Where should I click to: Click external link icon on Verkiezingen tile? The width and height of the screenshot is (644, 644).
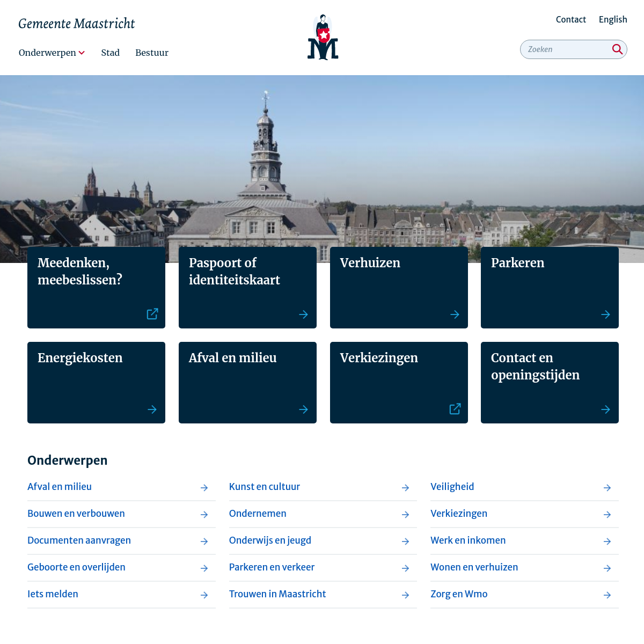coord(455,409)
